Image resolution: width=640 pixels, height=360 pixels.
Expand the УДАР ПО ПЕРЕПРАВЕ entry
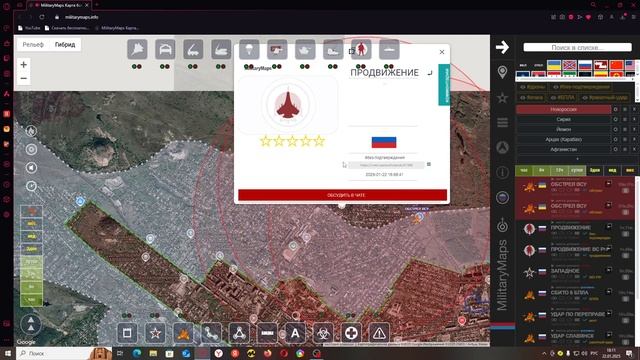(x=609, y=313)
